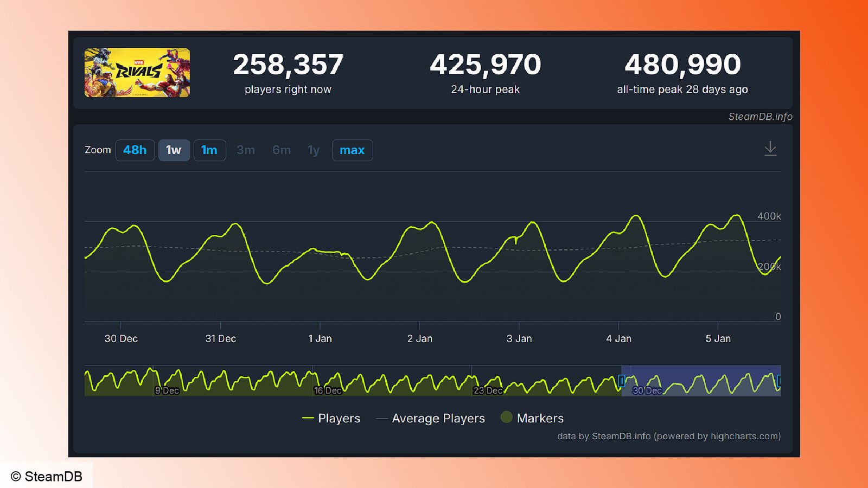
Task: Jump to 9 Dec in navigator timeline
Action: pos(167,390)
